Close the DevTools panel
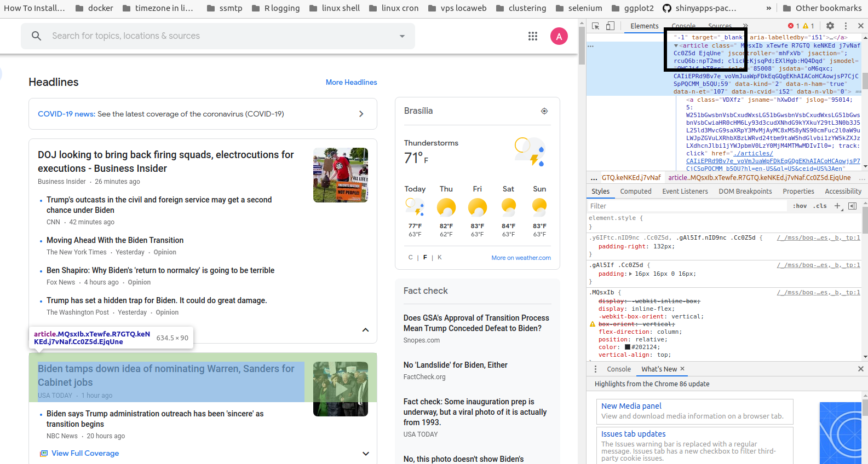Image resolution: width=868 pixels, height=464 pixels. [860, 26]
